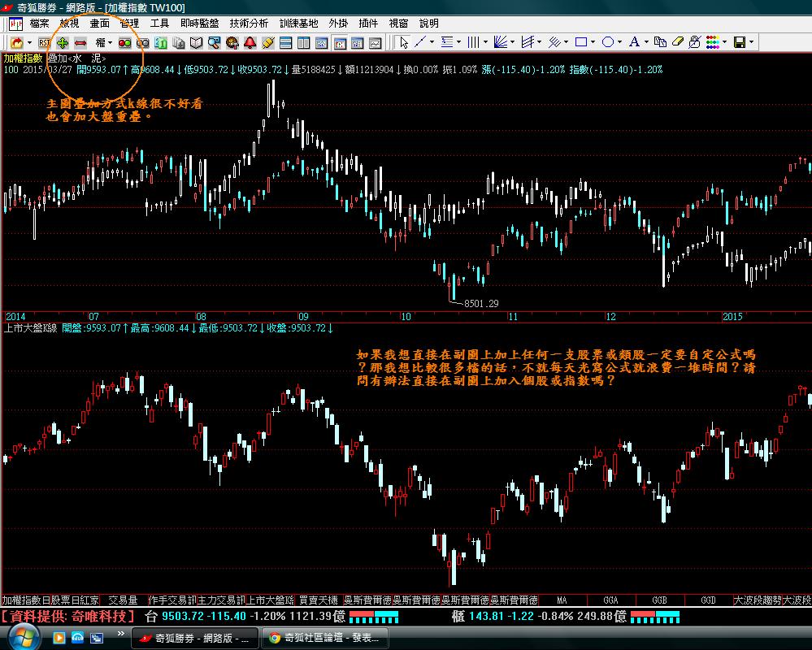Switch to the GGA indicator tab

click(x=610, y=600)
